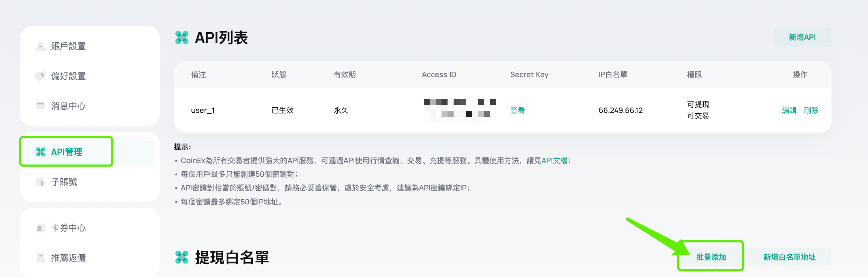The height and width of the screenshot is (277, 868).
Task: Open the API文檔 documentation link
Action: 554,161
